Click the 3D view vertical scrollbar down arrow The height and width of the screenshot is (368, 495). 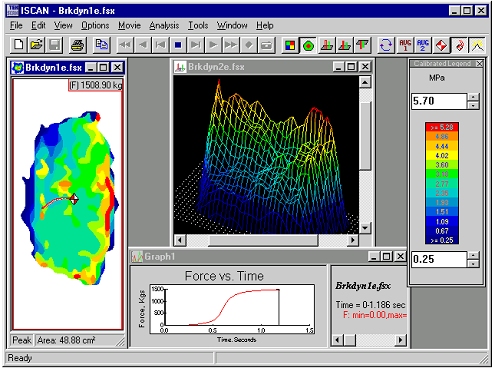(365, 228)
